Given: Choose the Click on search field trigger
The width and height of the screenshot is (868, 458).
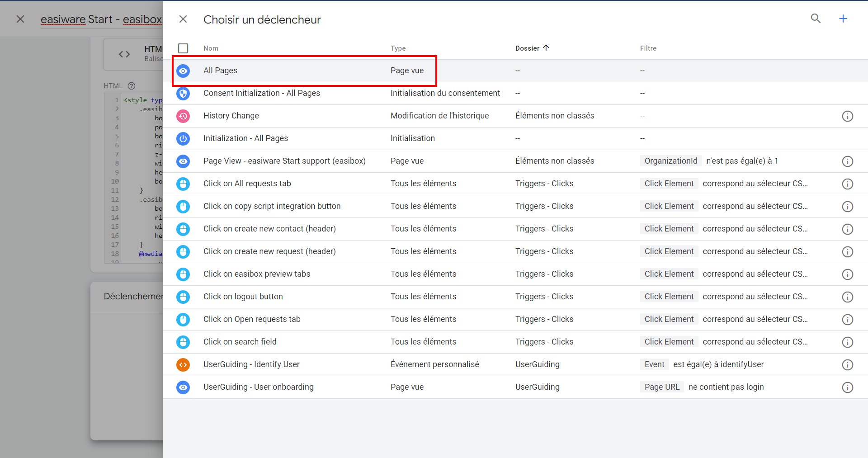Looking at the screenshot, I should 240,342.
